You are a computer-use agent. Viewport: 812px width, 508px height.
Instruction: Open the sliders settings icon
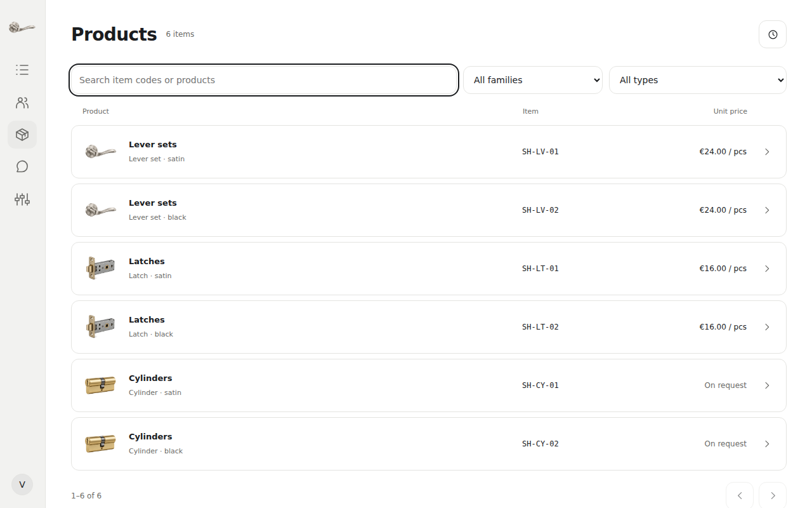pyautogui.click(x=22, y=199)
